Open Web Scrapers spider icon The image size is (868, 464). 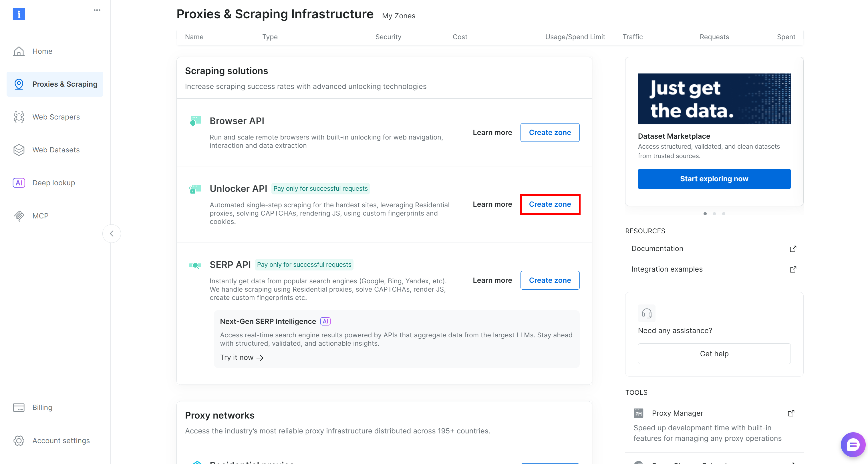point(19,117)
